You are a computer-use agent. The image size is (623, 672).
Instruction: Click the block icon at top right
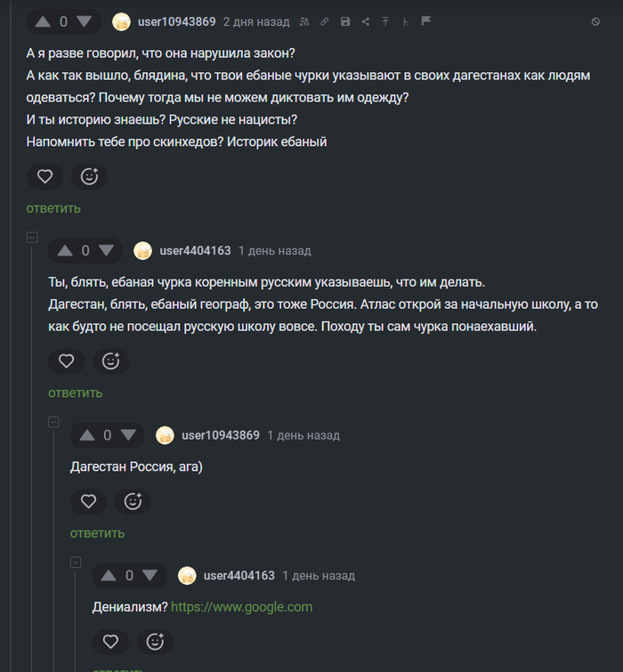[595, 21]
